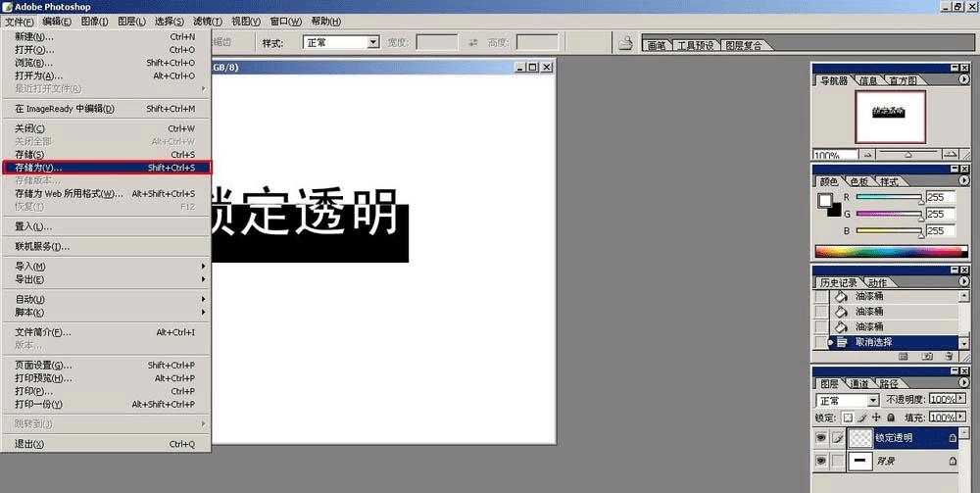Screen dimensions: 980x493
Task: Open the History panel flyout menu arrow
Action: click(963, 282)
